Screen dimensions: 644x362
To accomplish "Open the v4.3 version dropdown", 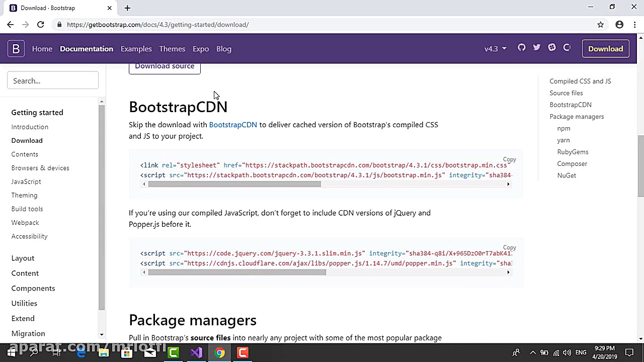I will coord(495,49).
